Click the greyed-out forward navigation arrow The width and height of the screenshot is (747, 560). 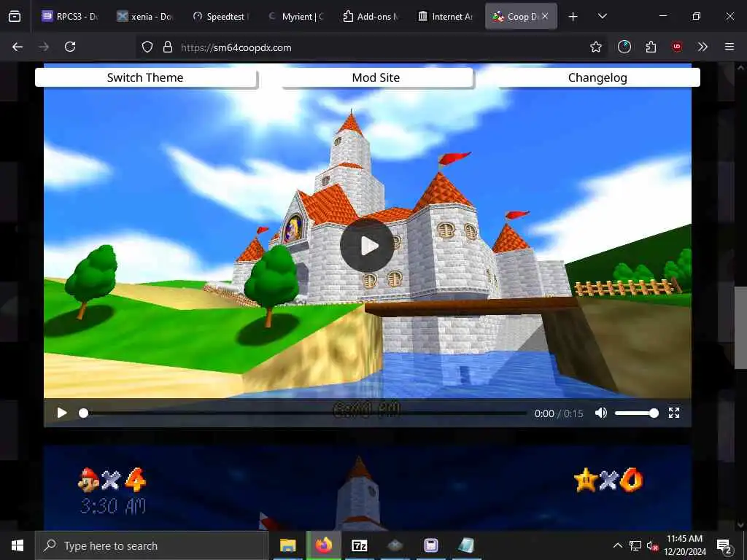click(x=44, y=47)
